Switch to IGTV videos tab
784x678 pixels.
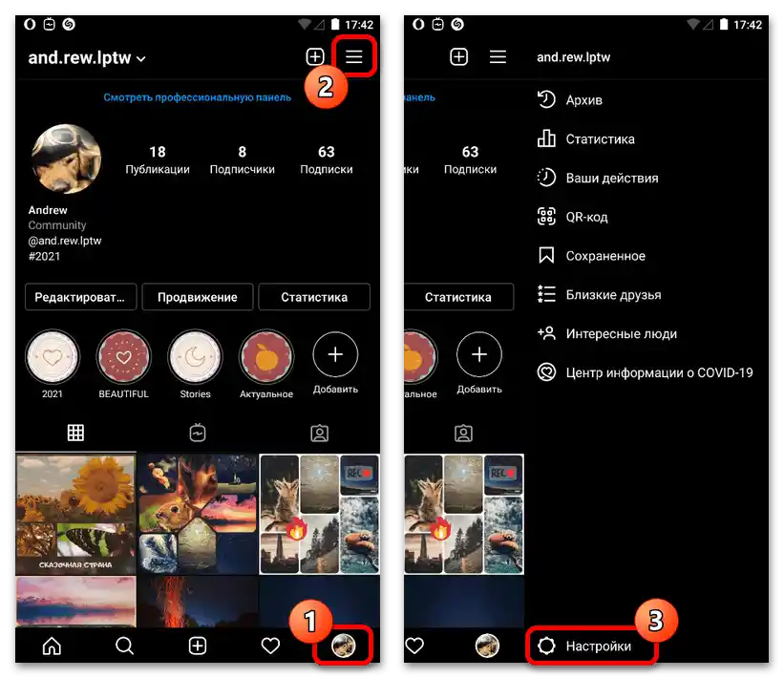tap(198, 433)
